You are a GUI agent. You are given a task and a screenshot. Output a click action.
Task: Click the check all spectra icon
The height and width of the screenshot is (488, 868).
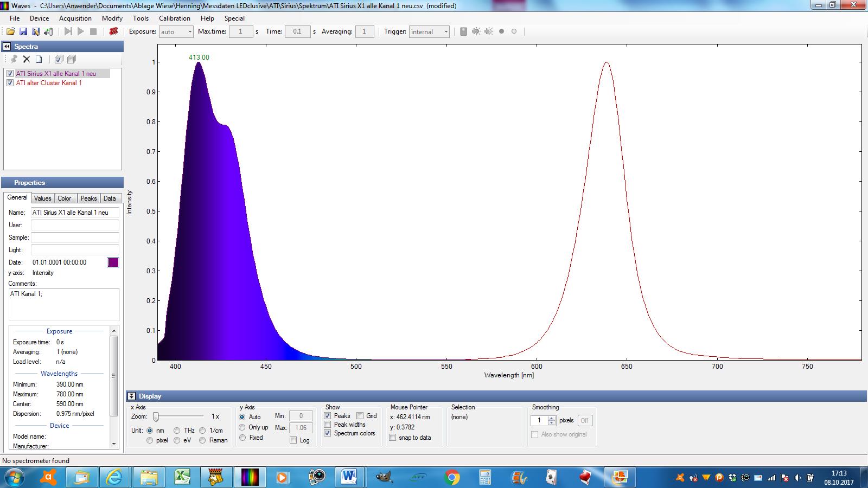(x=59, y=59)
